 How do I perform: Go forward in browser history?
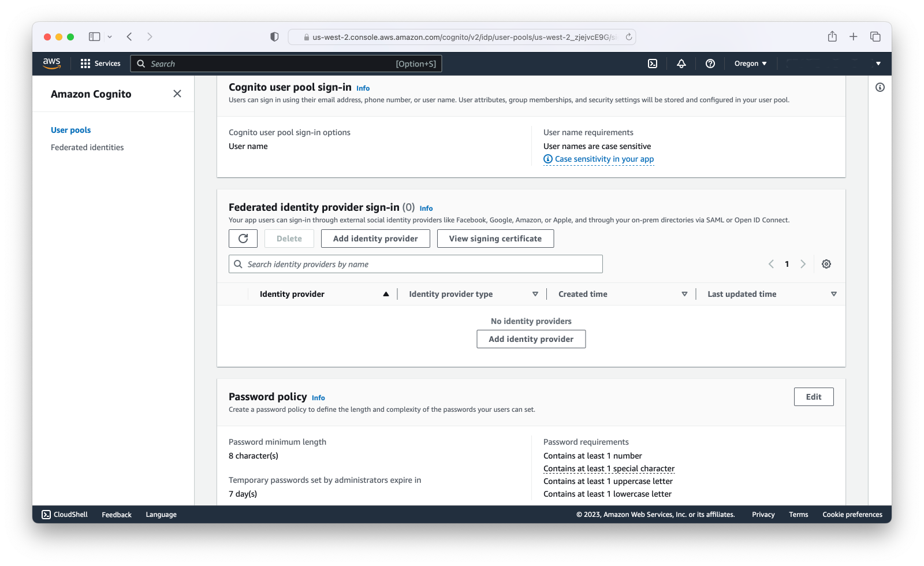[x=150, y=37]
